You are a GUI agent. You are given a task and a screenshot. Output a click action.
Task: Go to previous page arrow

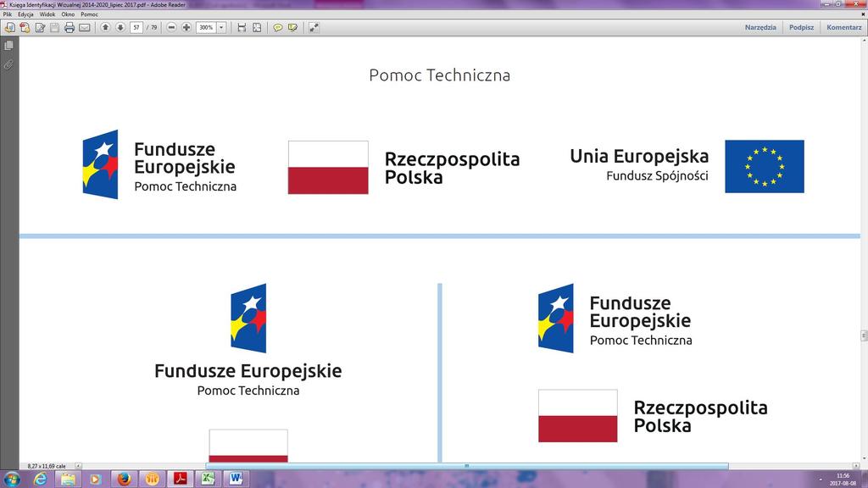(x=105, y=27)
